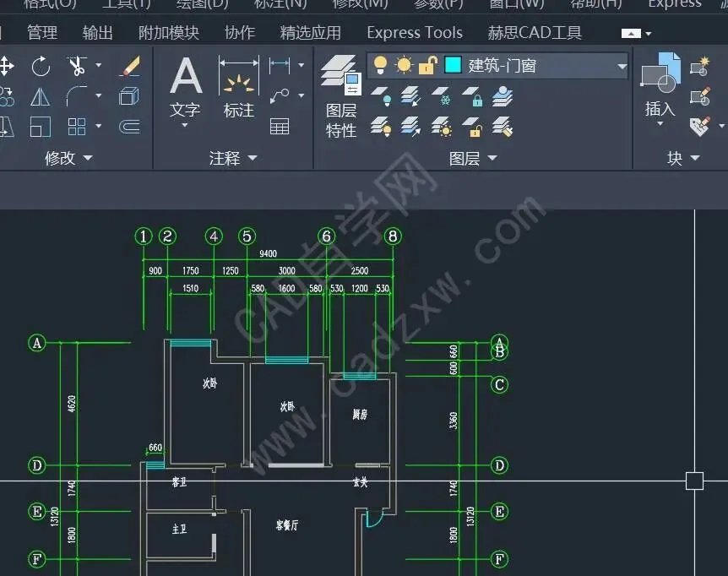728x576 pixels.
Task: Expand the 修改 panel arrow
Action: 88,158
